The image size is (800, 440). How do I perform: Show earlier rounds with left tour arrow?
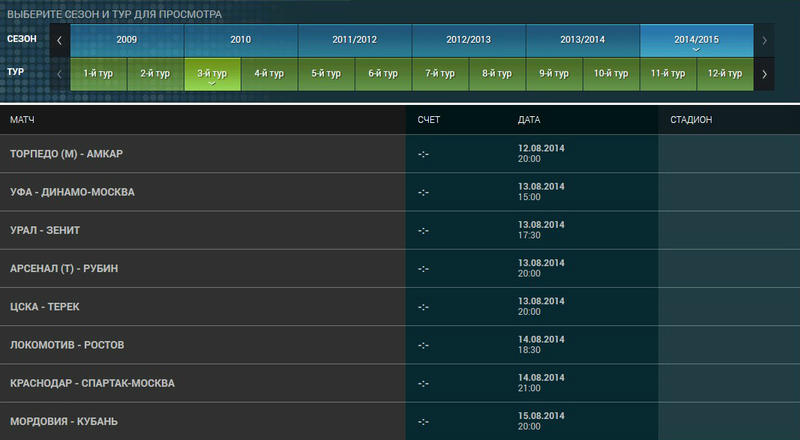coord(60,75)
